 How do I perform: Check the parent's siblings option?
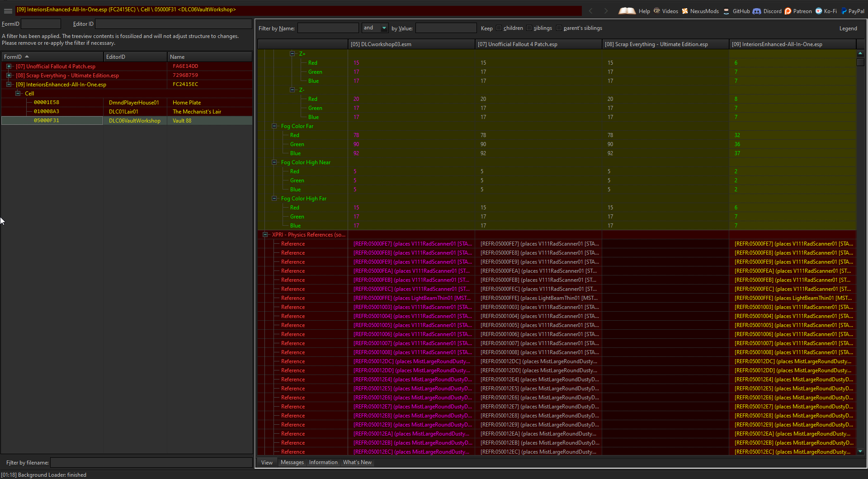tap(559, 28)
